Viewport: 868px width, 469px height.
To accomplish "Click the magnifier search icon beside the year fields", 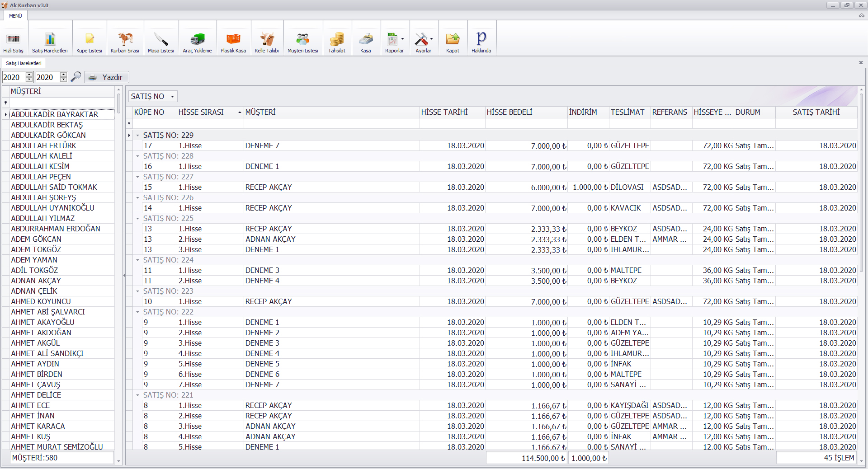I will [76, 77].
